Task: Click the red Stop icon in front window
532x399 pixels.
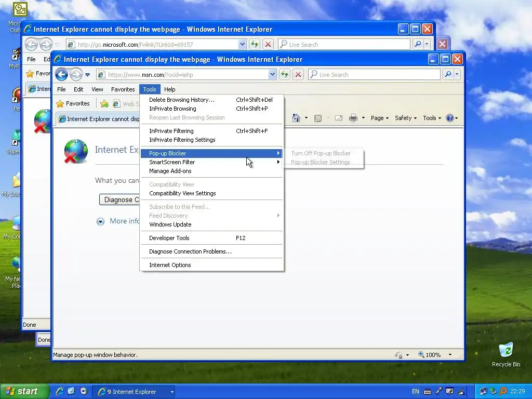Action: click(x=298, y=74)
